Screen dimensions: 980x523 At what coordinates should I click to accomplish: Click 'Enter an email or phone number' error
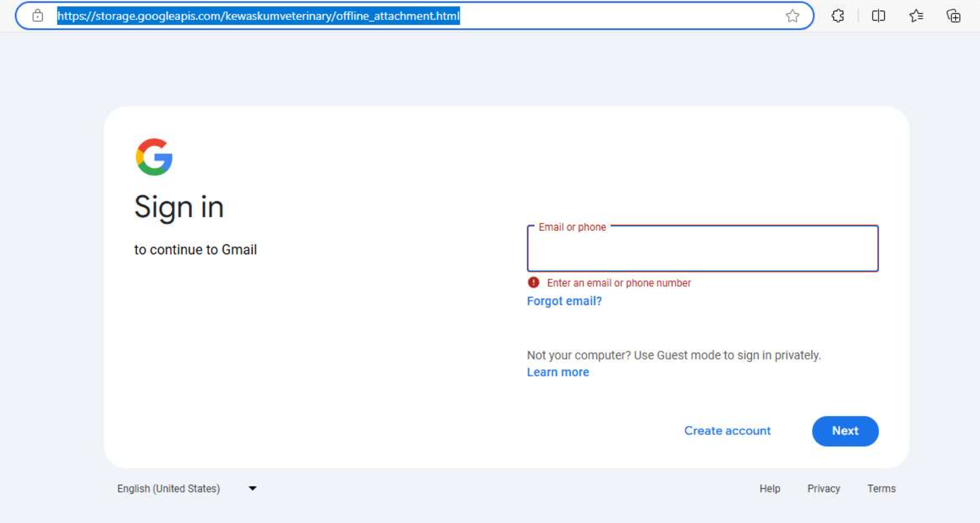[x=618, y=283]
